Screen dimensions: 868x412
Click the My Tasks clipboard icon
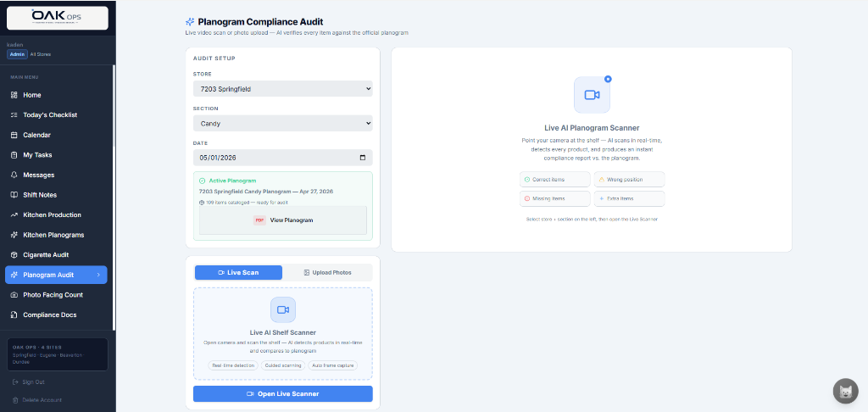pos(14,155)
